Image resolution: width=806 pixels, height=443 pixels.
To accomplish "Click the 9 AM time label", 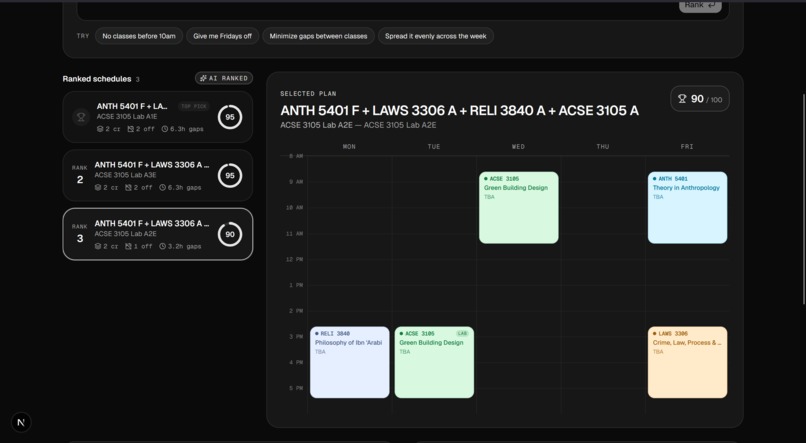I will coord(296,182).
